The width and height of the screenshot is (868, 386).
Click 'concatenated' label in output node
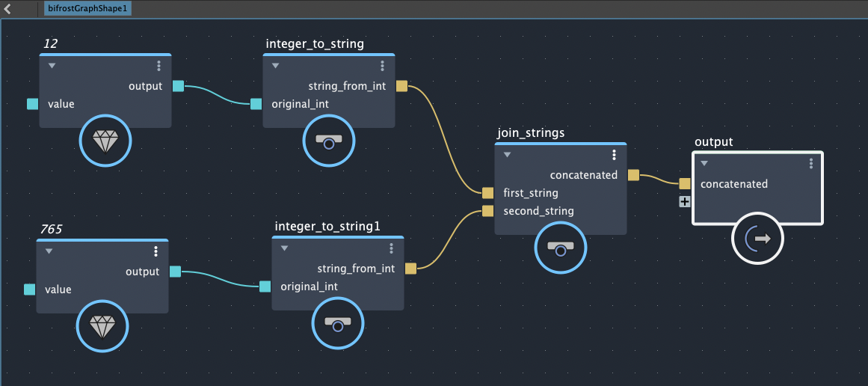pos(734,184)
